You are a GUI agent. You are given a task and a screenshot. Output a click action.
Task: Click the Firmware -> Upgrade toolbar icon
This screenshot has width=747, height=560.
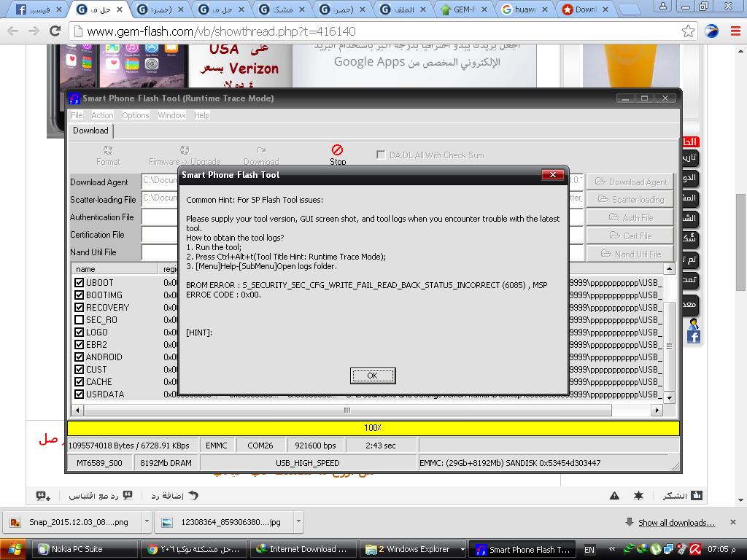[x=185, y=150]
